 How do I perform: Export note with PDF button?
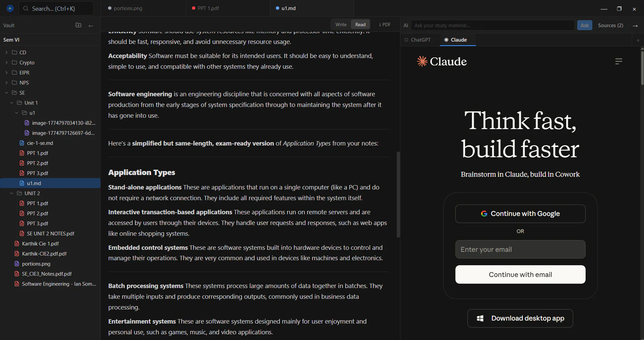[x=385, y=24]
